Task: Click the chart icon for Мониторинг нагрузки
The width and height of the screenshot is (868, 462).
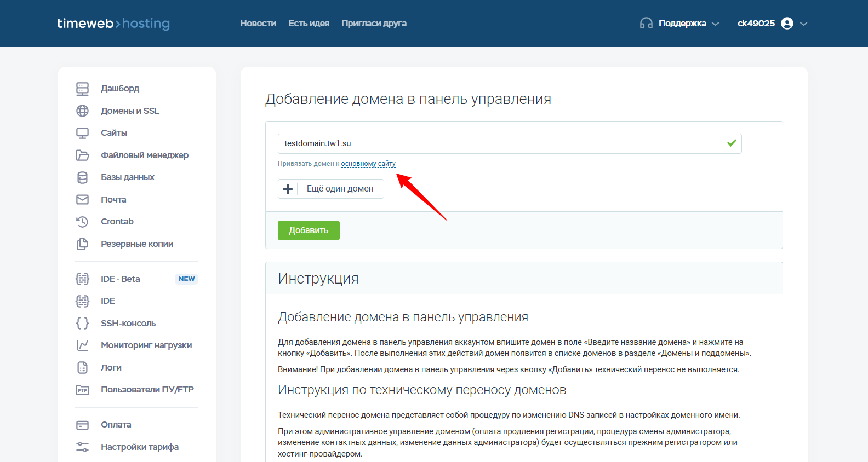Action: pyautogui.click(x=82, y=345)
